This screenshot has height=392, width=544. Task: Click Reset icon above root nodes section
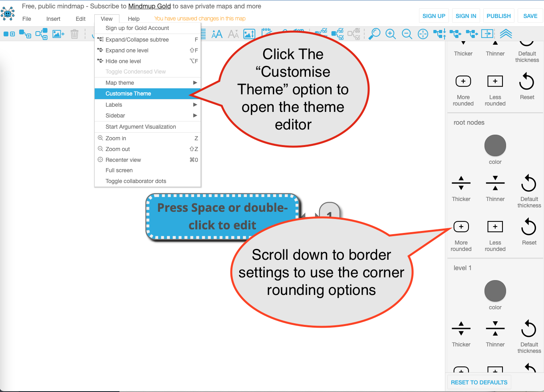tap(527, 81)
